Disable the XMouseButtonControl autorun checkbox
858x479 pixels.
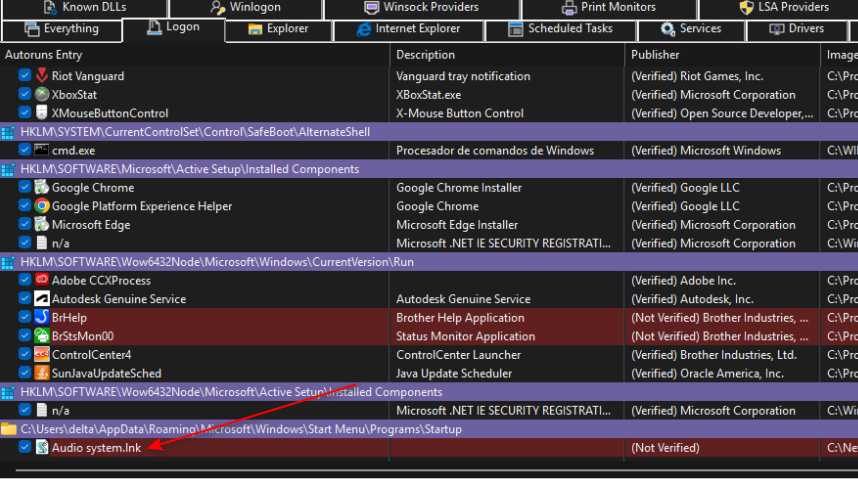[x=24, y=112]
